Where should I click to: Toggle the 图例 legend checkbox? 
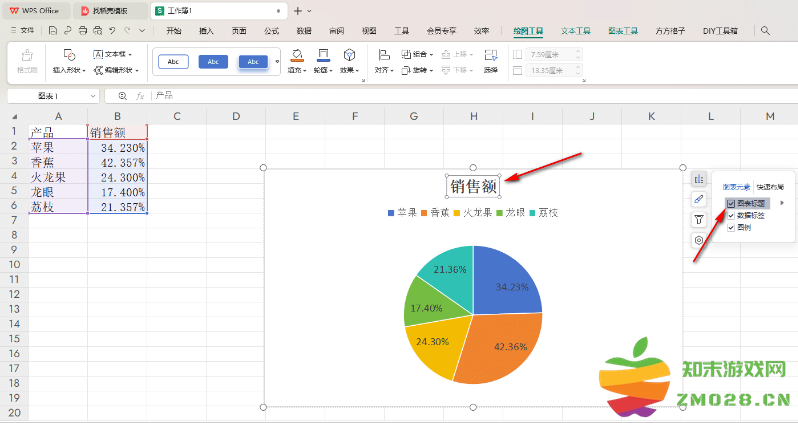(x=731, y=227)
